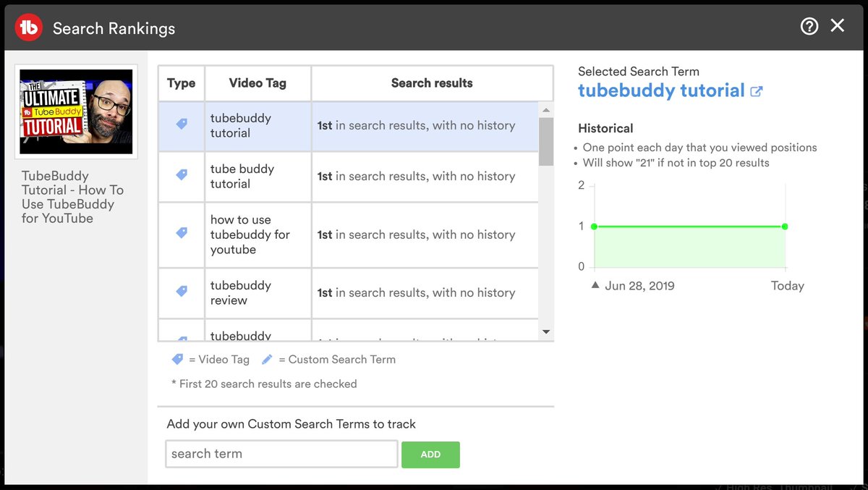Image resolution: width=868 pixels, height=490 pixels.
Task: Click the Video Tag column header
Action: [258, 83]
